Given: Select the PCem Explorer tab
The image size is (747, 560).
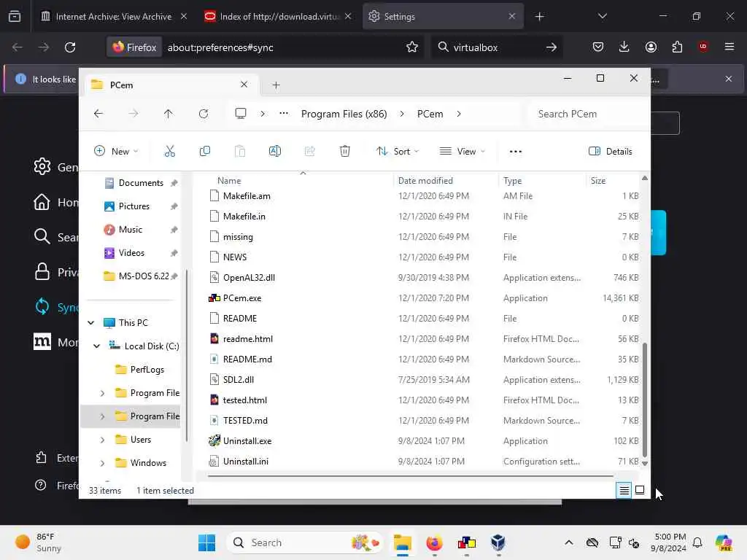Looking at the screenshot, I should [170, 85].
